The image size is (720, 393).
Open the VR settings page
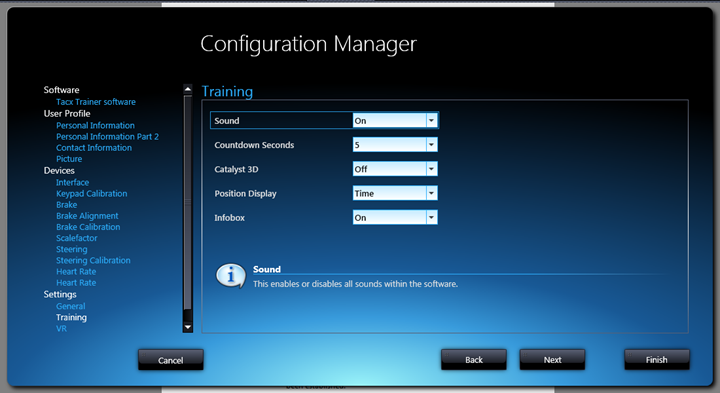62,329
